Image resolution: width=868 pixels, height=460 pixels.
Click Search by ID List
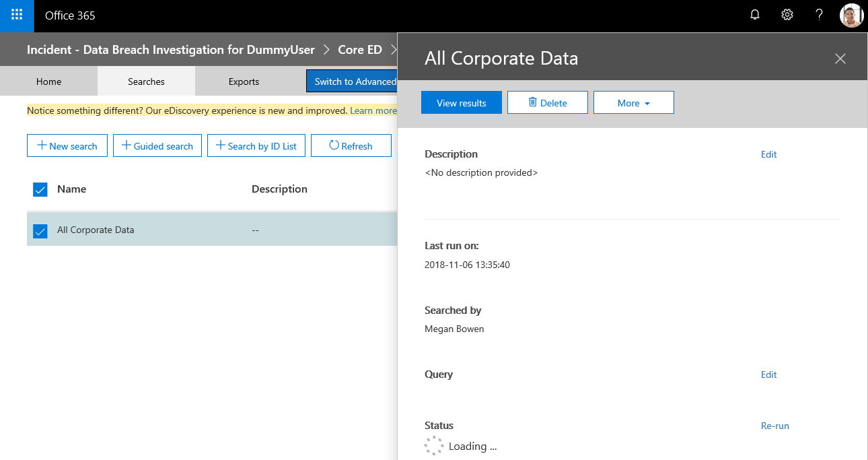click(256, 145)
